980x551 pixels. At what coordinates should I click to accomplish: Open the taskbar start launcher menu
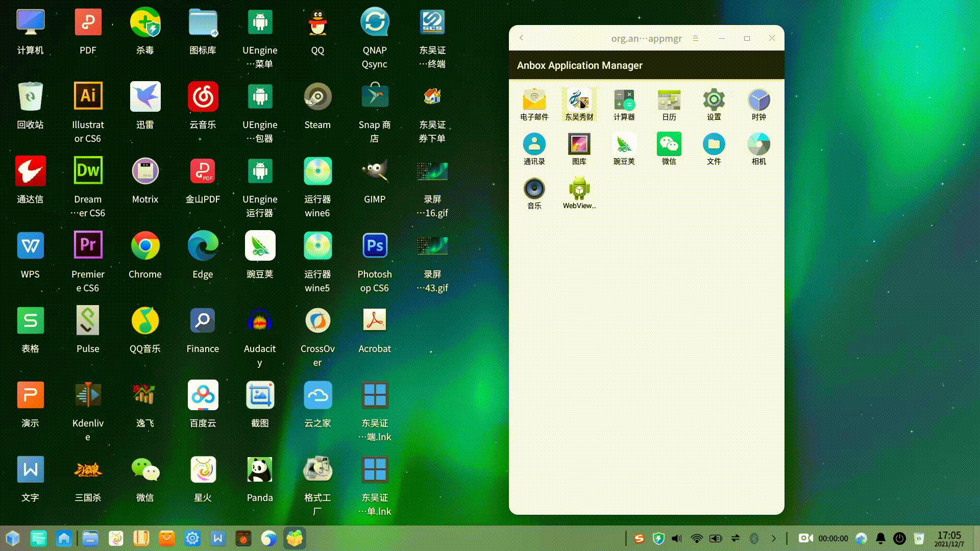pyautogui.click(x=11, y=538)
